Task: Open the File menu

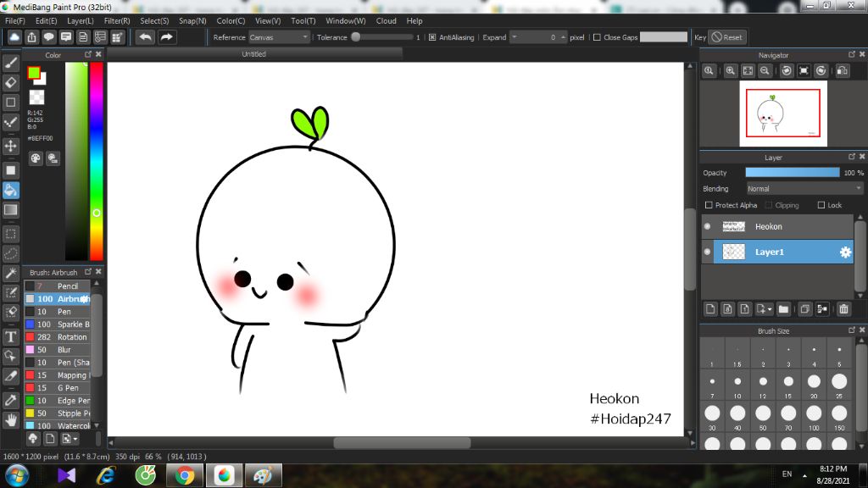Action: (x=15, y=21)
